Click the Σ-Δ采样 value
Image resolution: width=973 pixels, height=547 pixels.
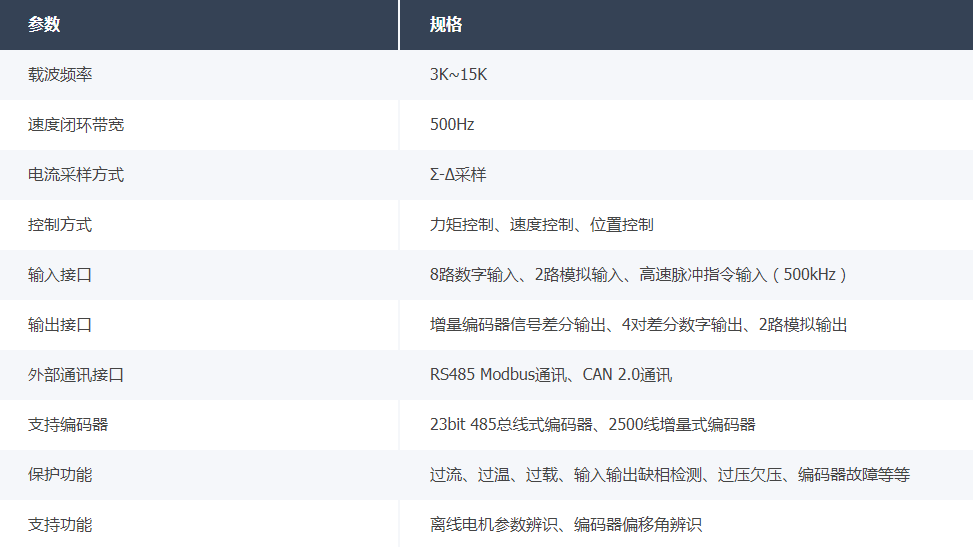[x=458, y=175]
